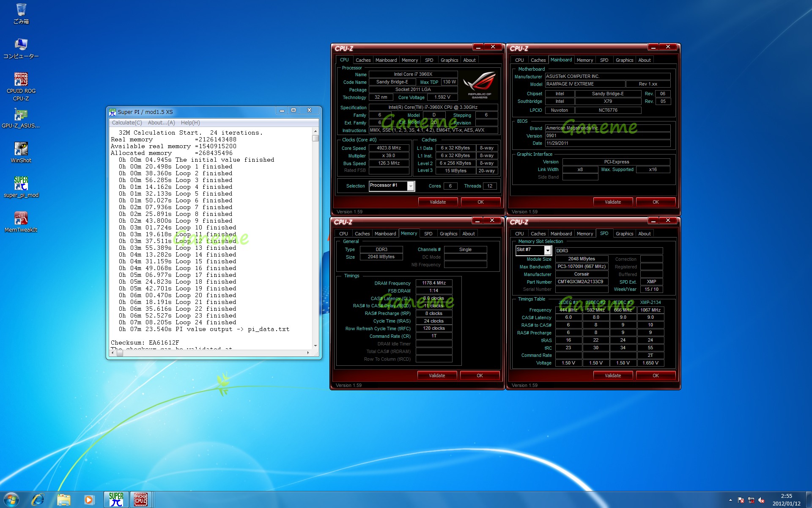812x508 pixels.
Task: Open the Recycle Bin desktop icon
Action: (21, 14)
